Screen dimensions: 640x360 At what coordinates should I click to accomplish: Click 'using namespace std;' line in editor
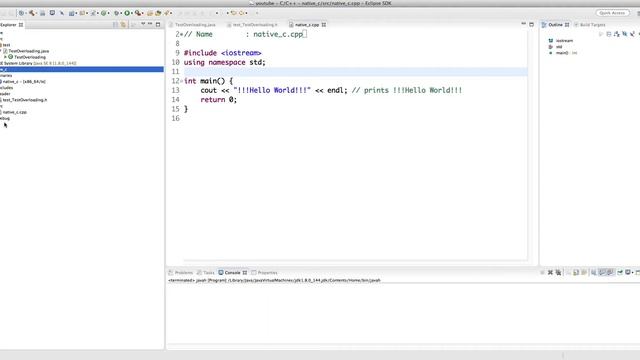[x=224, y=62]
